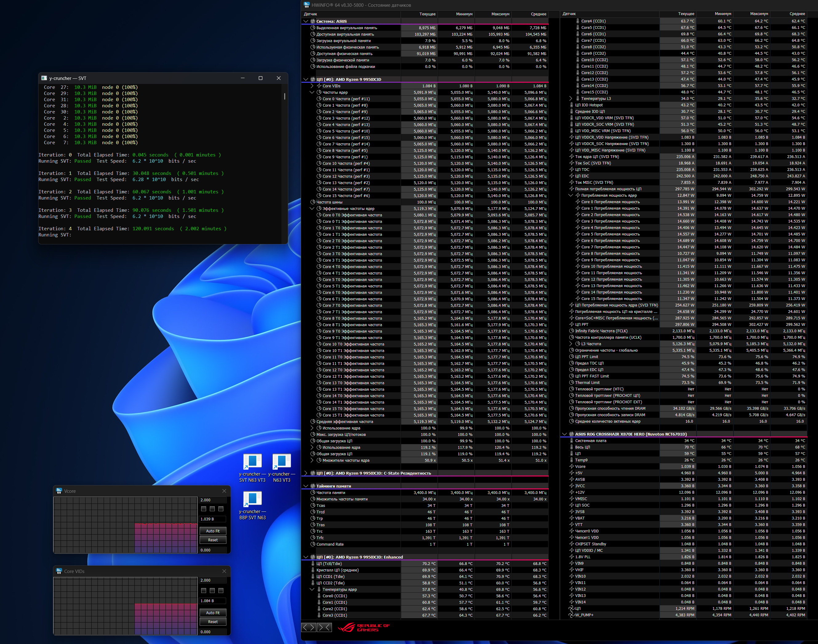Click the HWiNFO icon in the Vcore window title
The height and width of the screenshot is (644, 818).
coord(59,491)
